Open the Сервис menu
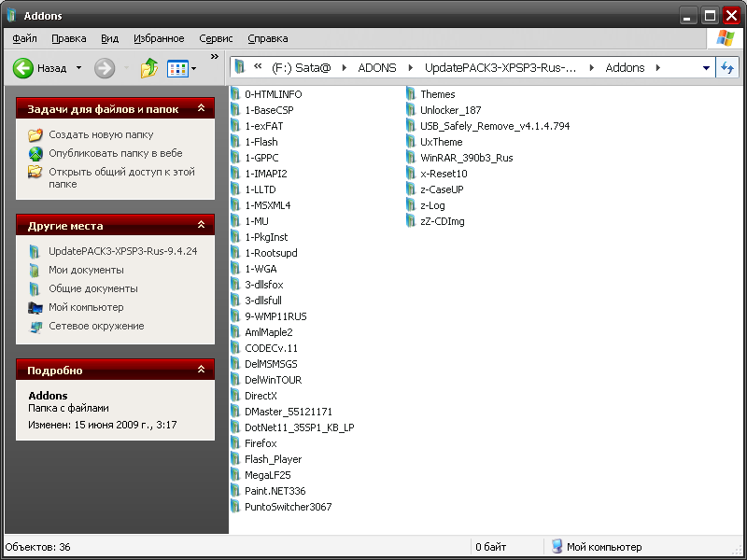747x560 pixels. coord(216,38)
